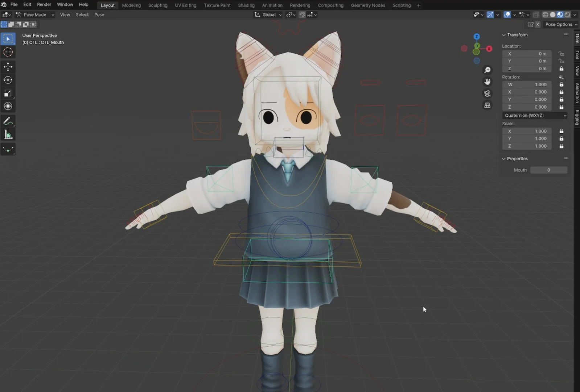The height and width of the screenshot is (392, 580).
Task: Open Global transform orientation dropdown
Action: pos(268,14)
